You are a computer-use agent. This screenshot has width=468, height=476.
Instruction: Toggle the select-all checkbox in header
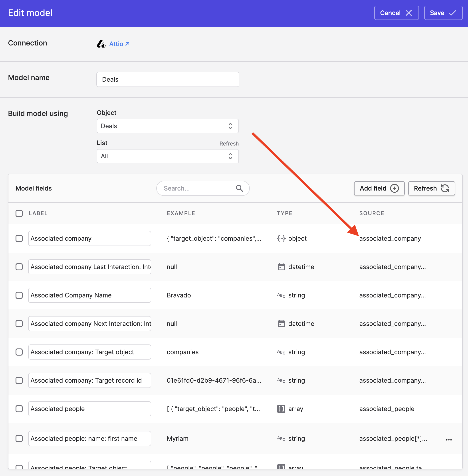(19, 213)
